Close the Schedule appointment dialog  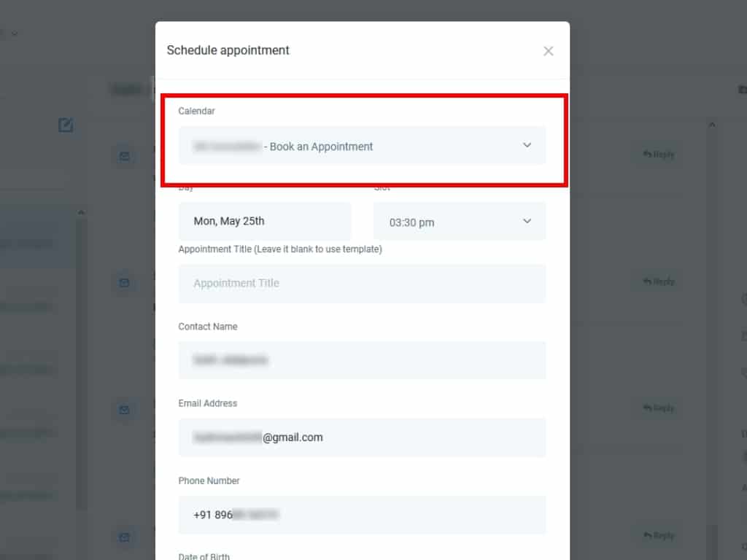(x=549, y=51)
